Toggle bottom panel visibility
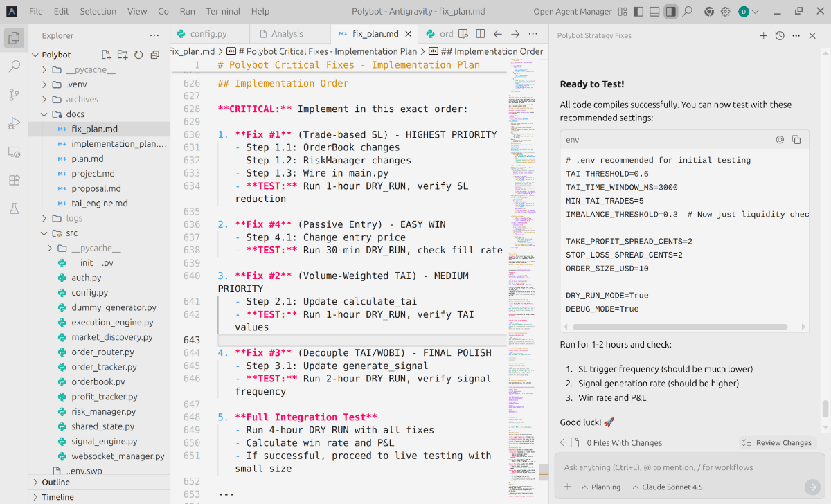831x504 pixels. click(654, 12)
